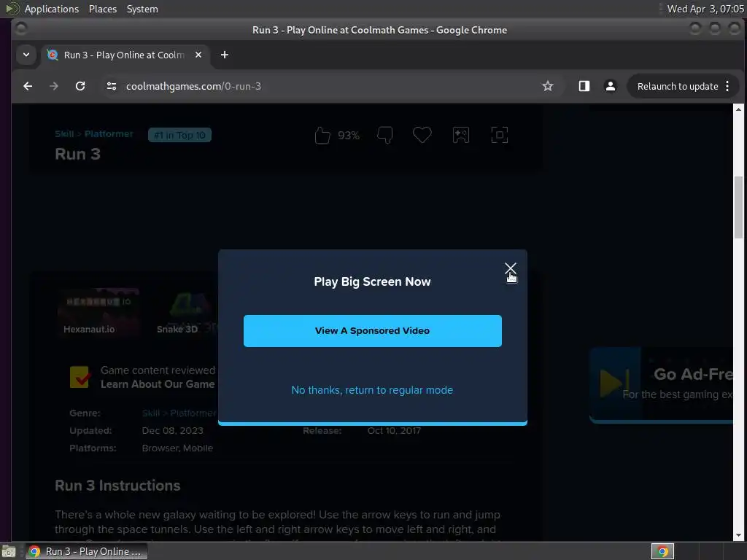Click the Skill > Platformer genre link
The image size is (747, 560).
(179, 413)
